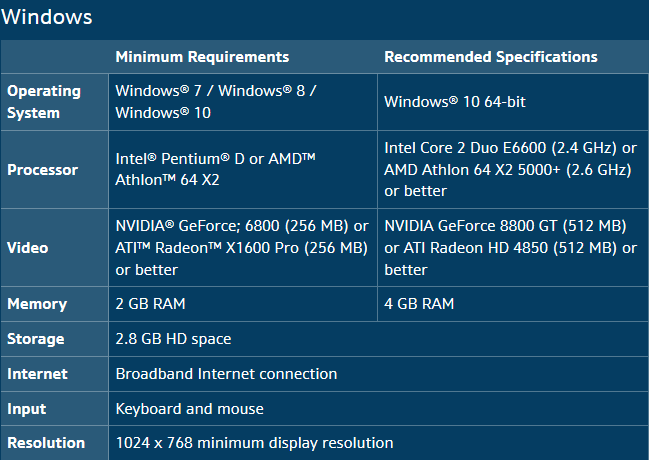Image resolution: width=649 pixels, height=460 pixels.
Task: Click the Processor row label
Action: coord(43,170)
